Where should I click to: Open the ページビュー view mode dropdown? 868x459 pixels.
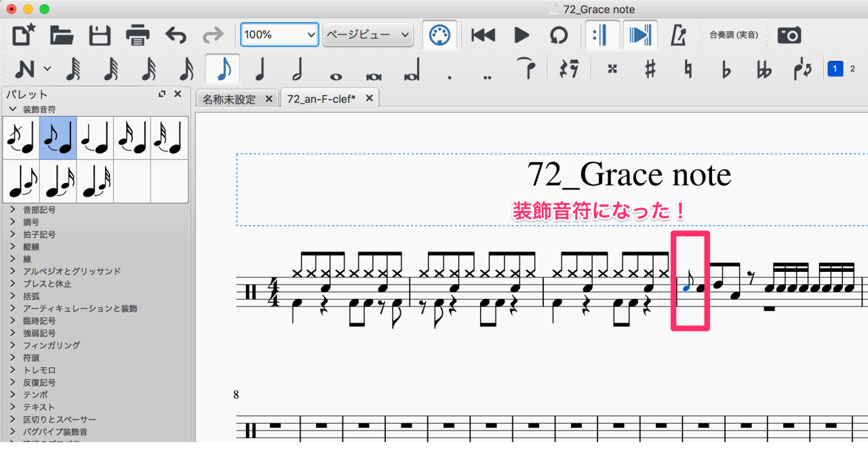coord(368,35)
